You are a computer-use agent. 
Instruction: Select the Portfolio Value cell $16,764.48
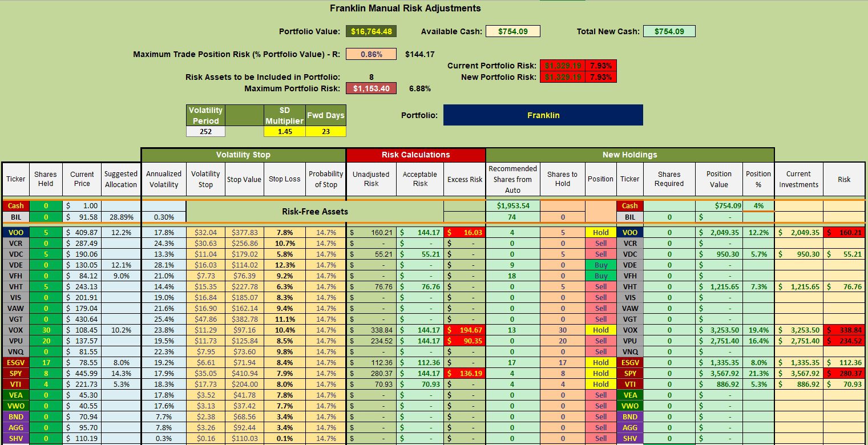tap(371, 31)
